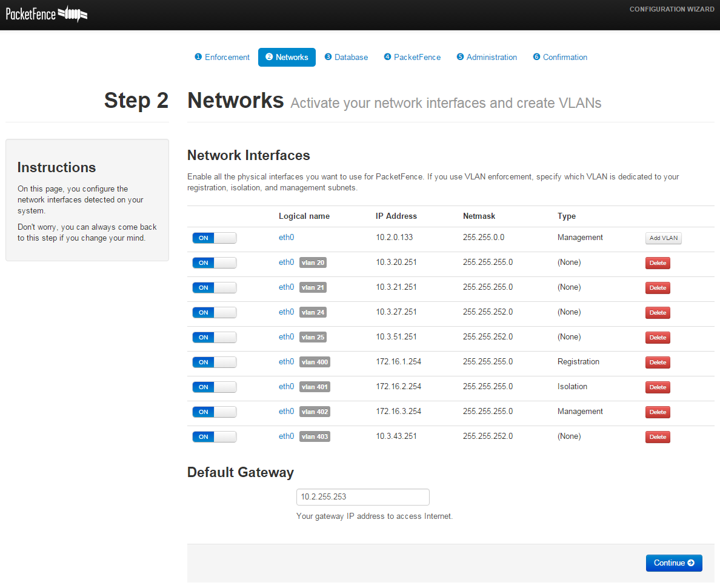Delete the vlan 401 Isolation interface

(658, 387)
